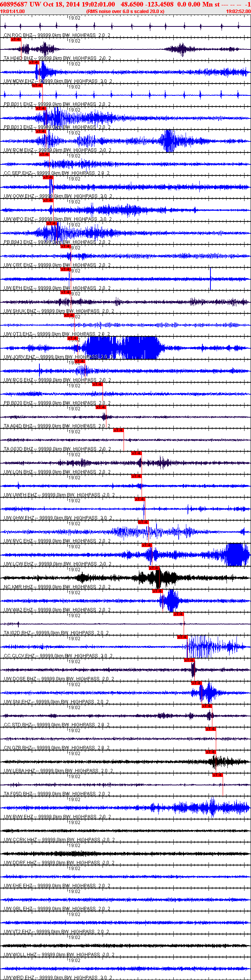Select the 'UW WOLL HHZ' station label

click(20, 955)
